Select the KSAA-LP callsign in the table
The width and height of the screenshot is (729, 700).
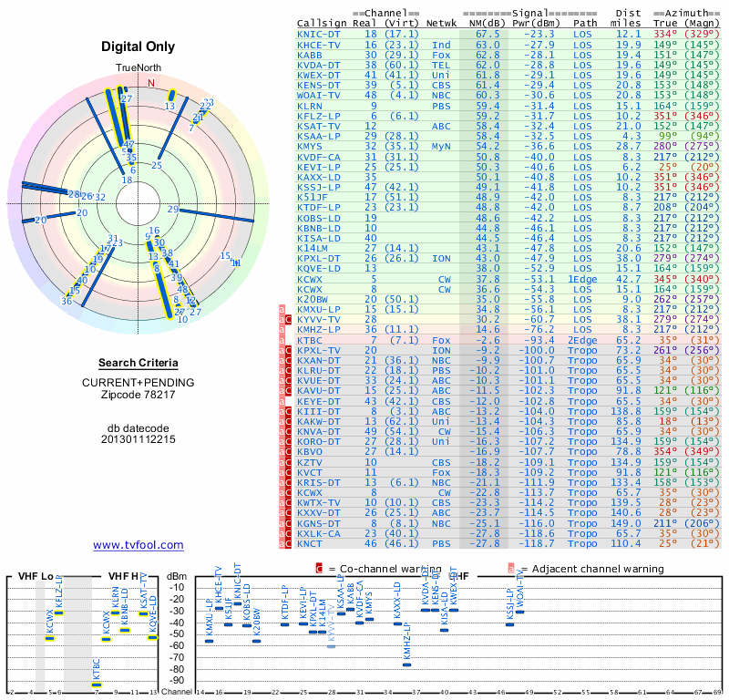[x=318, y=137]
